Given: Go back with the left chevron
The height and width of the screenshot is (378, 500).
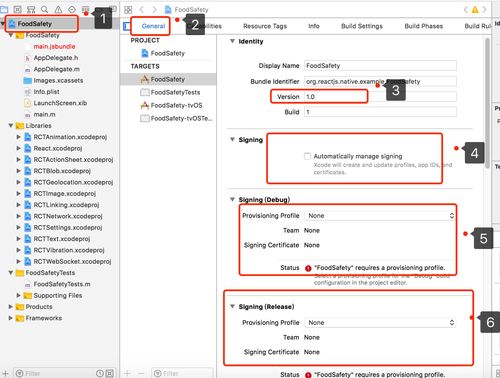Looking at the screenshot, I should click(142, 10).
